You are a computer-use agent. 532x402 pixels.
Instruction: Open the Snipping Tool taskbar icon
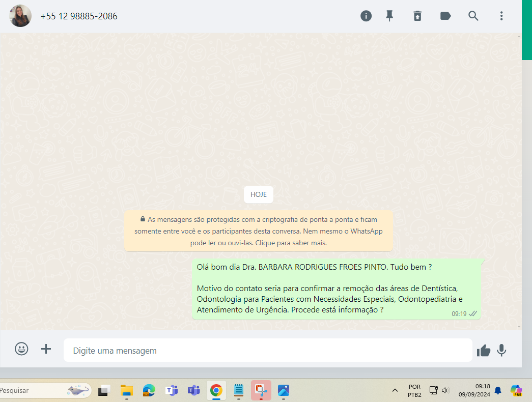pyautogui.click(x=261, y=390)
